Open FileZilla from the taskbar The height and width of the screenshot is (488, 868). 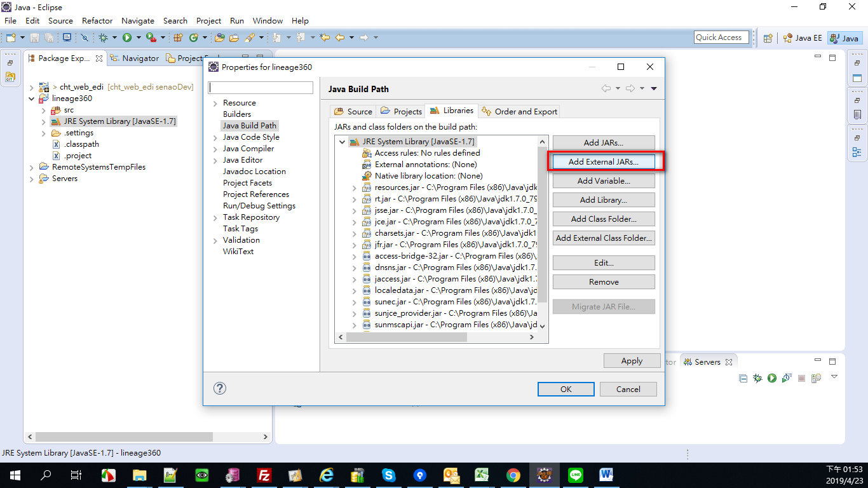pyautogui.click(x=264, y=475)
